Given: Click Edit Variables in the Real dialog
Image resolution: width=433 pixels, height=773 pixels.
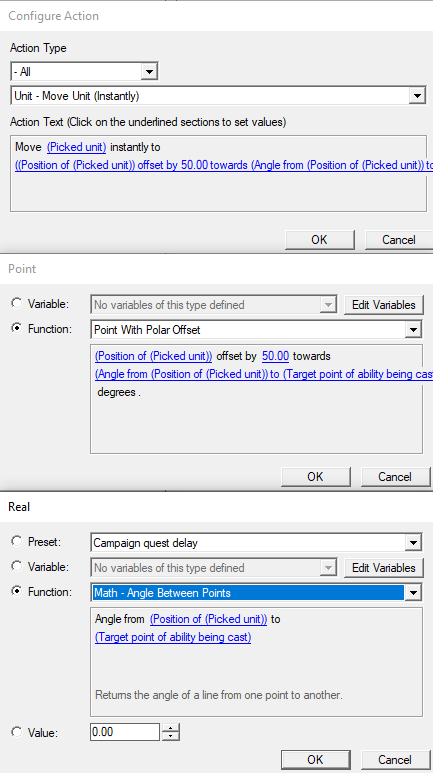Looking at the screenshot, I should click(384, 568).
